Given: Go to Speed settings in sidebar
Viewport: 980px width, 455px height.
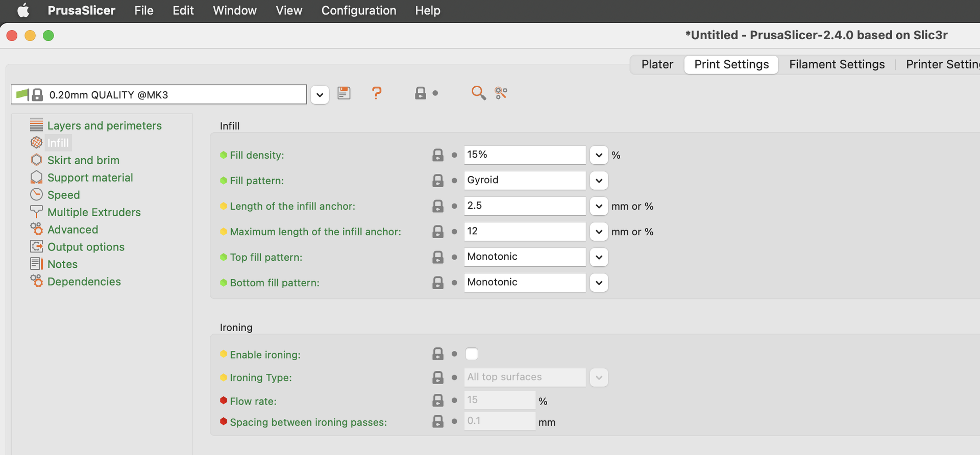Looking at the screenshot, I should click(x=63, y=195).
